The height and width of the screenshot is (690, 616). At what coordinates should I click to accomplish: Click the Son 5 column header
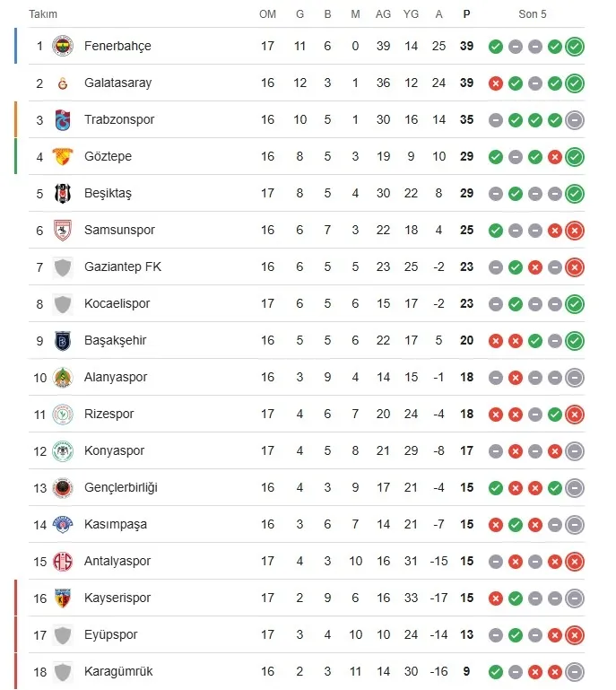tap(533, 14)
